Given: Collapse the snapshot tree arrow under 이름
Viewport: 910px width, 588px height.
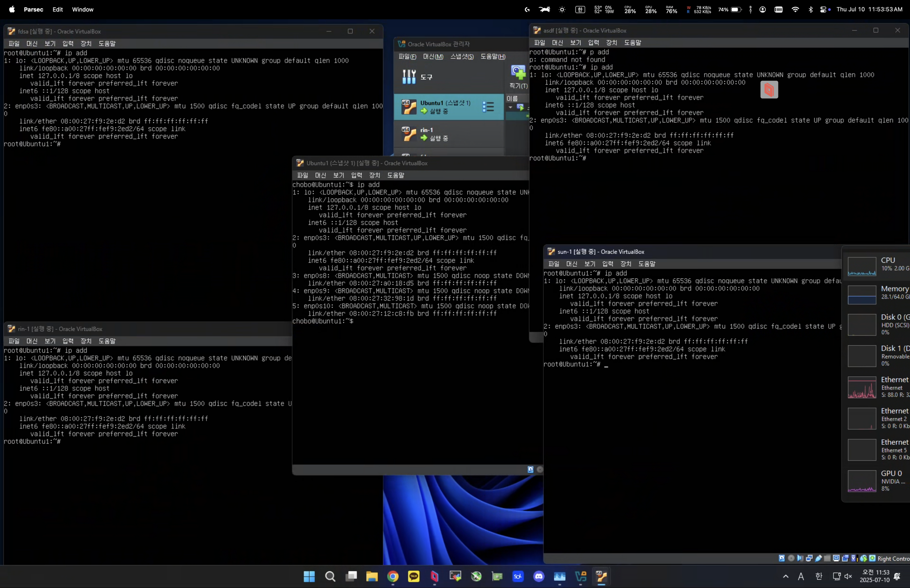Looking at the screenshot, I should tap(511, 108).
